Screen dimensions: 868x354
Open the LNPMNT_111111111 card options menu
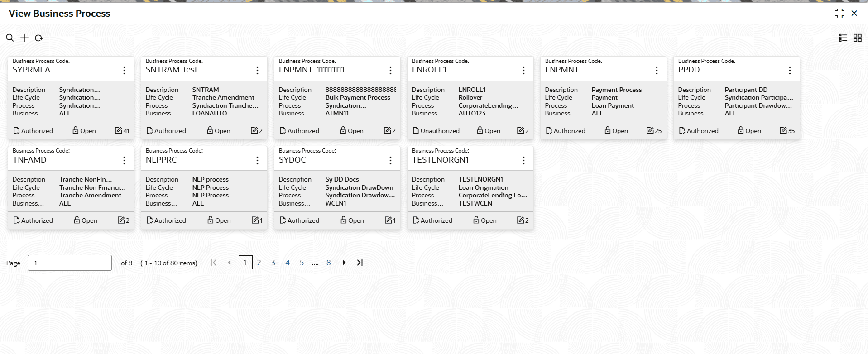(x=390, y=70)
